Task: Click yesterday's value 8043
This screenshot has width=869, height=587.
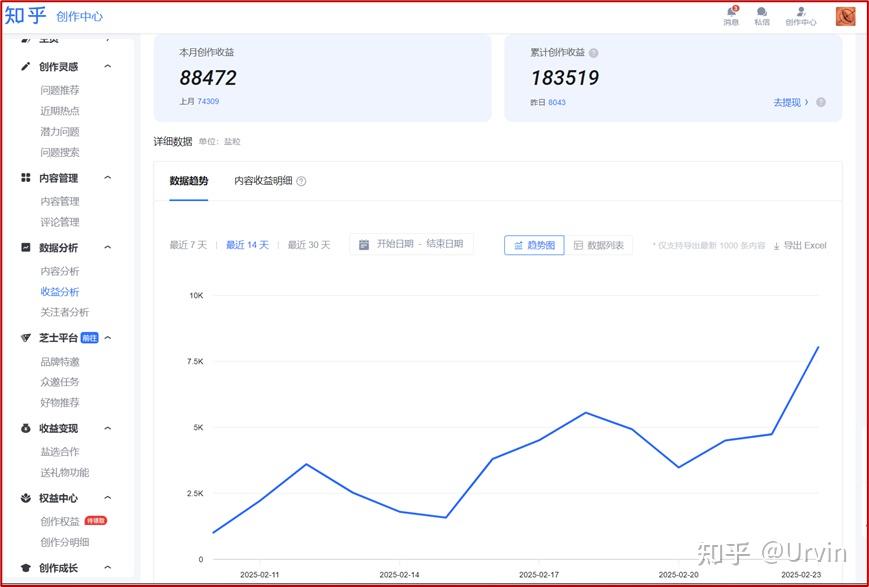Action: click(557, 103)
